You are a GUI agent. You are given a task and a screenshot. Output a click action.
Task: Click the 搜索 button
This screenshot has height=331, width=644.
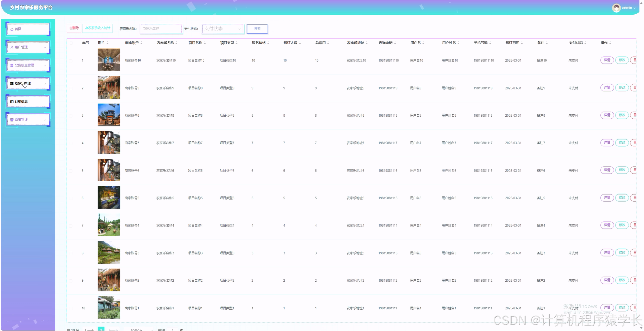pyautogui.click(x=257, y=29)
